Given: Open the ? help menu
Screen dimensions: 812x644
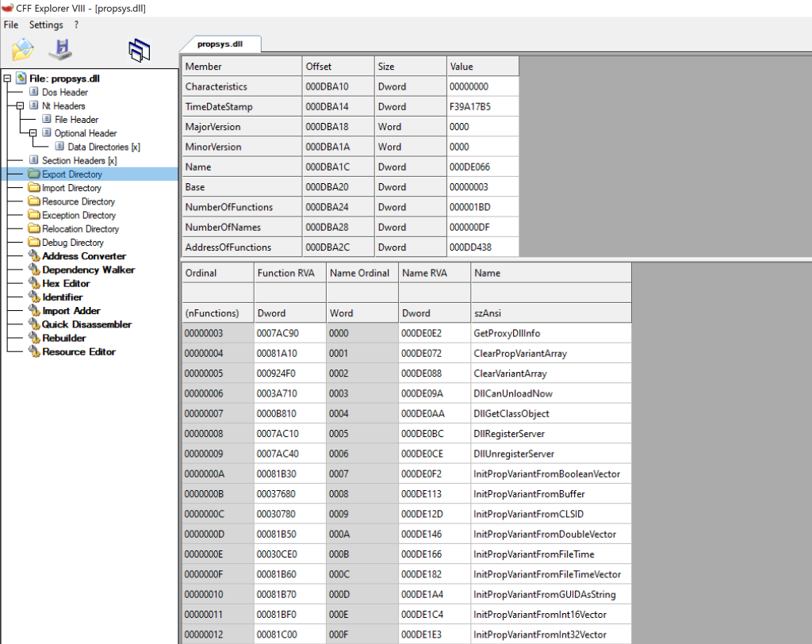Looking at the screenshot, I should coord(76,25).
